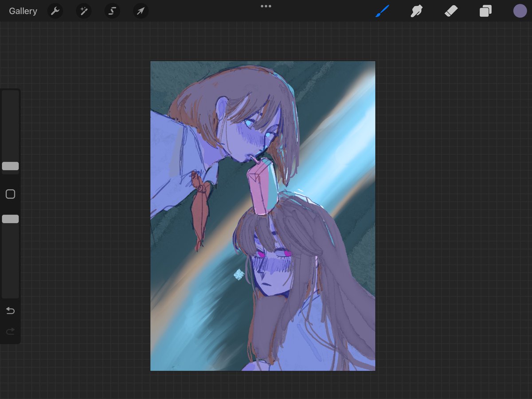Activate the Selection tool
Viewport: 532px width, 399px height.
pyautogui.click(x=112, y=11)
